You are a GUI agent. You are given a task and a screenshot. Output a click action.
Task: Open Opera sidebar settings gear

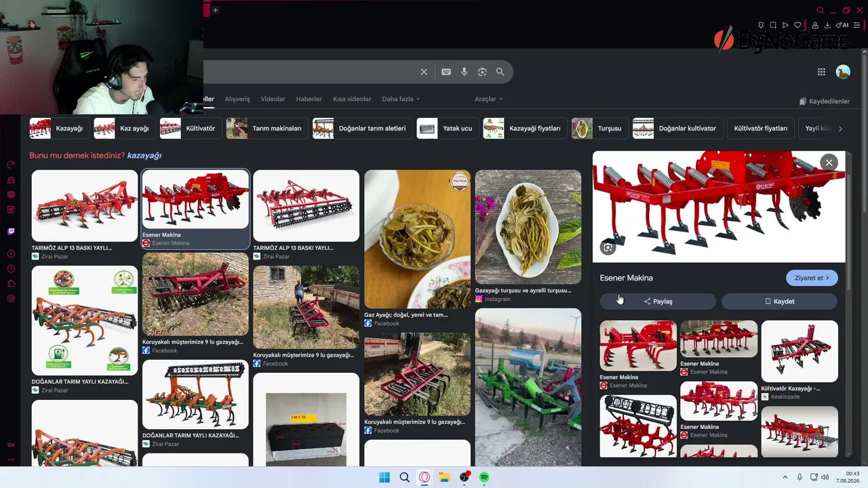click(x=11, y=299)
